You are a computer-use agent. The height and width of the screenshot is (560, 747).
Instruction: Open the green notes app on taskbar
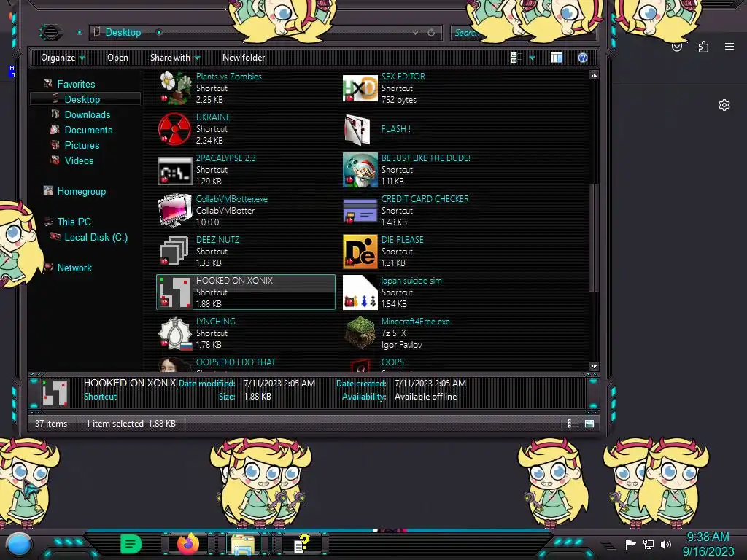tap(131, 544)
